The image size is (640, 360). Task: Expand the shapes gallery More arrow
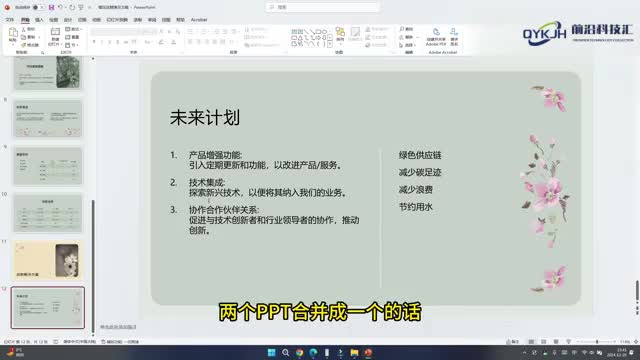coord(330,44)
